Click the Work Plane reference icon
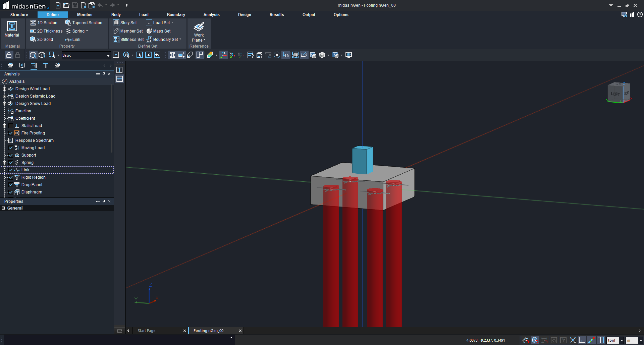The height and width of the screenshot is (345, 644). pyautogui.click(x=199, y=27)
